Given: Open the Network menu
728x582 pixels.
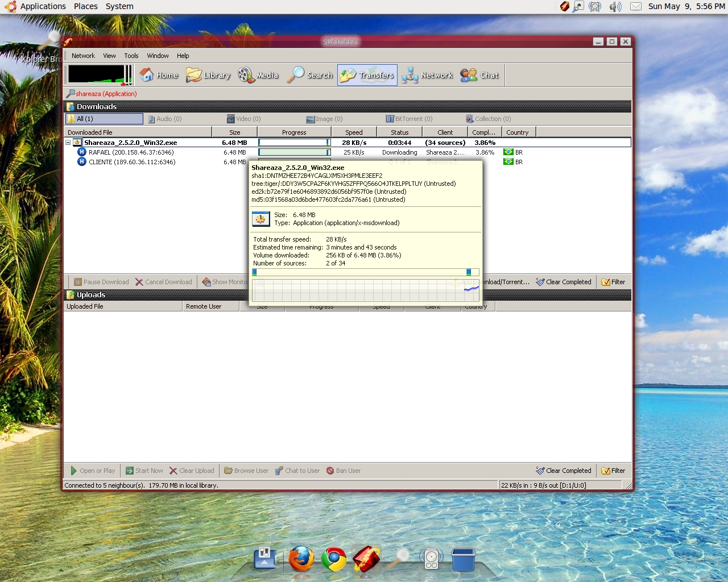Looking at the screenshot, I should [x=83, y=56].
